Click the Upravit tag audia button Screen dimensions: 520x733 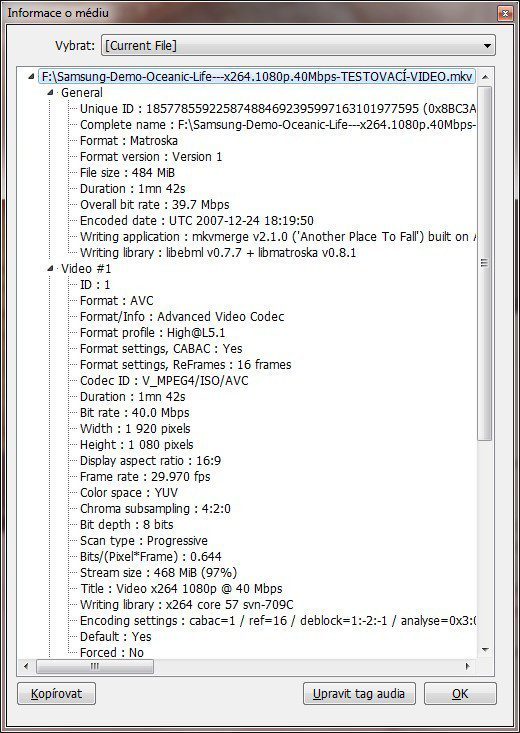pos(359,693)
